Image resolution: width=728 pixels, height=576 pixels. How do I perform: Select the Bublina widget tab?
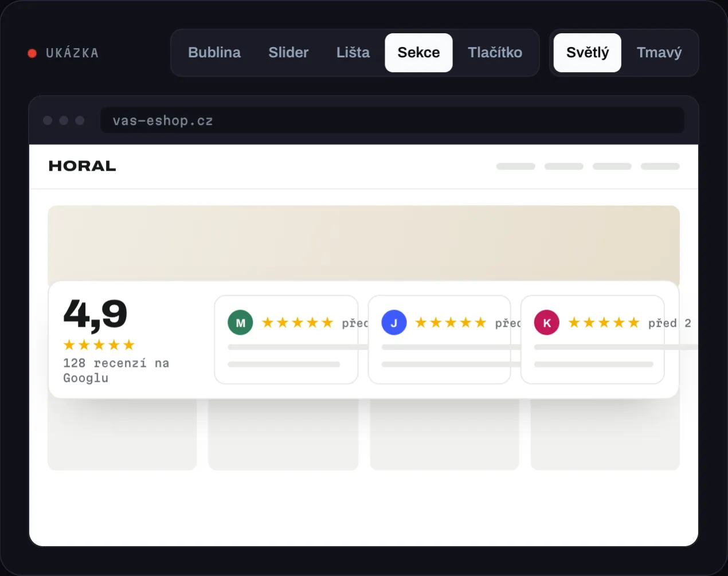214,53
